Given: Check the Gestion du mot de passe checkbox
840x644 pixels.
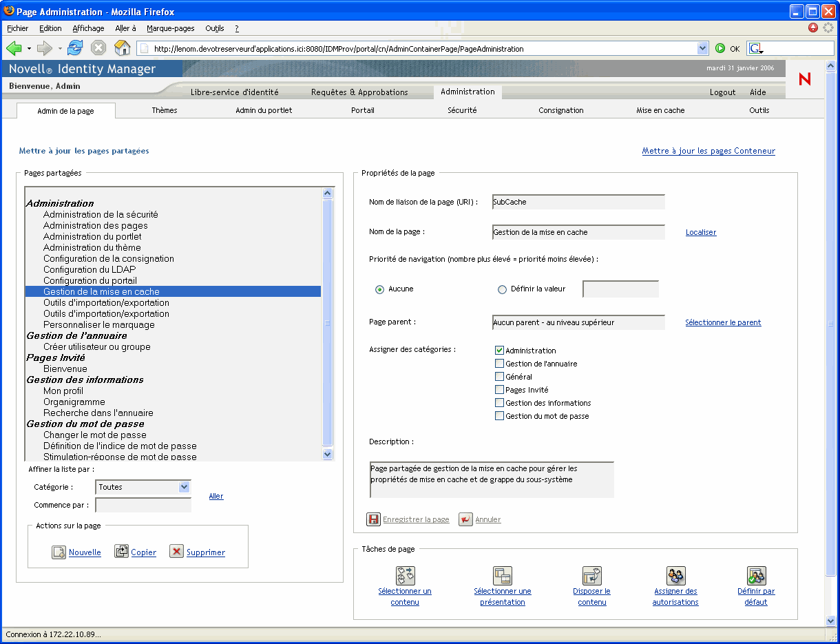Looking at the screenshot, I should [x=500, y=416].
